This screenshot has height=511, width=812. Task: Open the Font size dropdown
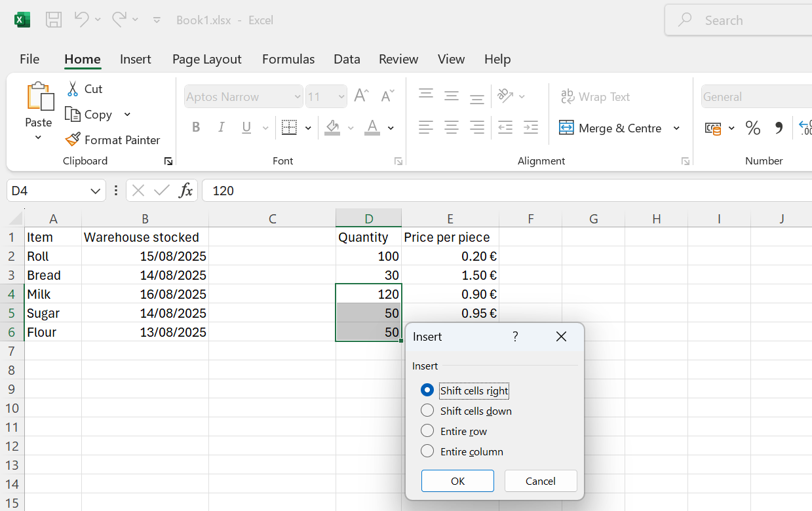pos(341,97)
